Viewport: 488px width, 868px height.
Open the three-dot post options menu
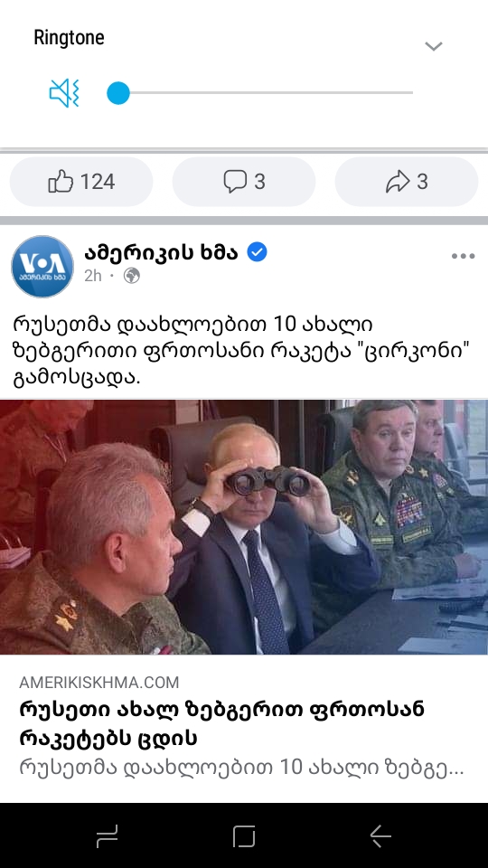tap(463, 256)
